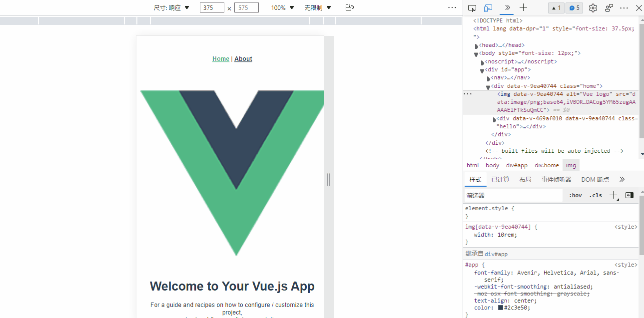Toggle the computed styles sidebar icon
Viewport: 644px width, 318px height.
coord(630,195)
